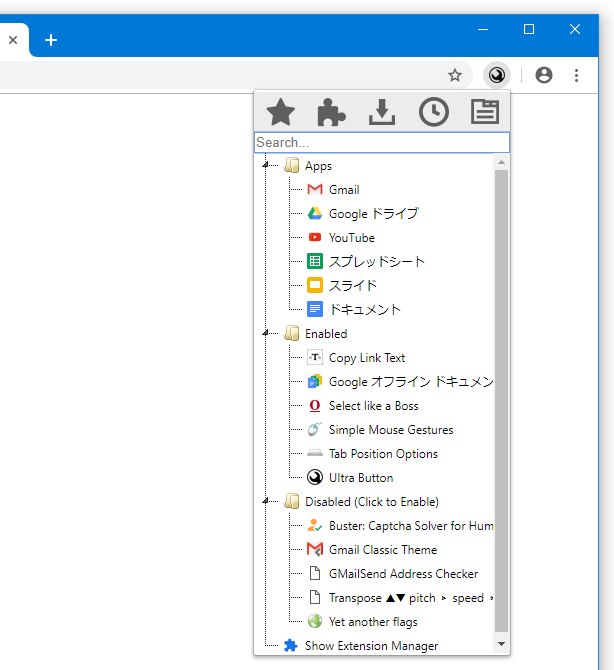Open the ドキュメント entry
The width and height of the screenshot is (614, 670).
(365, 309)
